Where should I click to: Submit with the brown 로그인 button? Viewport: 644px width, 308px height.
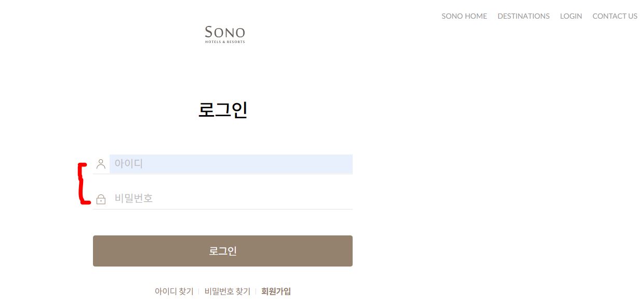coord(223,251)
